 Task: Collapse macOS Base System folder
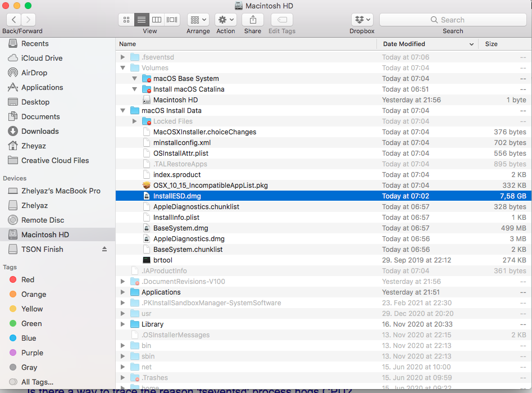click(x=134, y=79)
